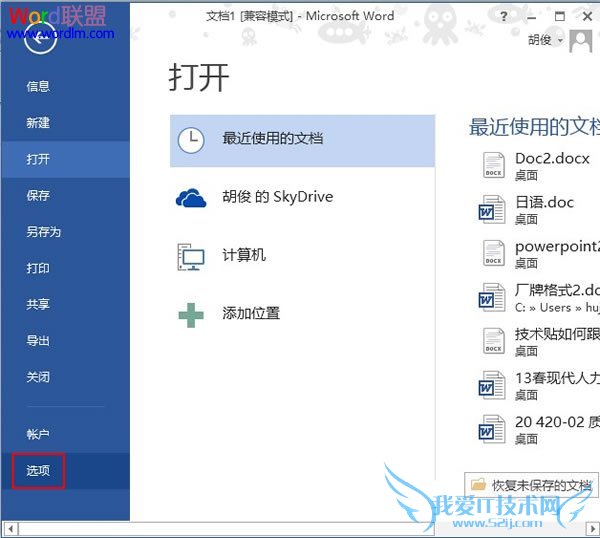The image size is (600, 538).
Task: Click the Word icon beside 13春现代人力
Action: click(492, 385)
